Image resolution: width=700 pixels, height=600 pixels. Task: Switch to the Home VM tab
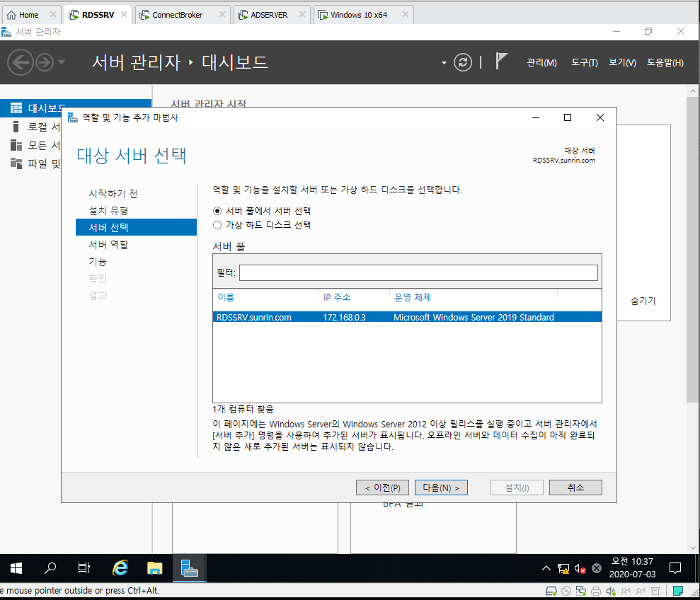pyautogui.click(x=28, y=15)
